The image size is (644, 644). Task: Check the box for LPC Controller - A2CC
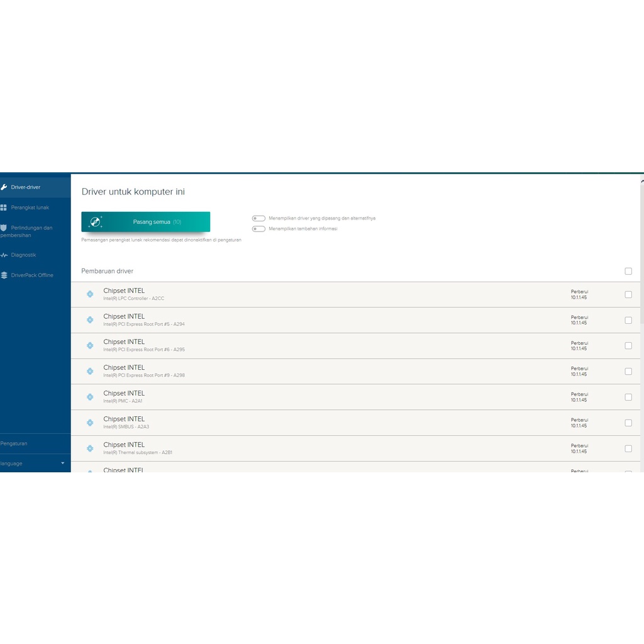point(628,294)
